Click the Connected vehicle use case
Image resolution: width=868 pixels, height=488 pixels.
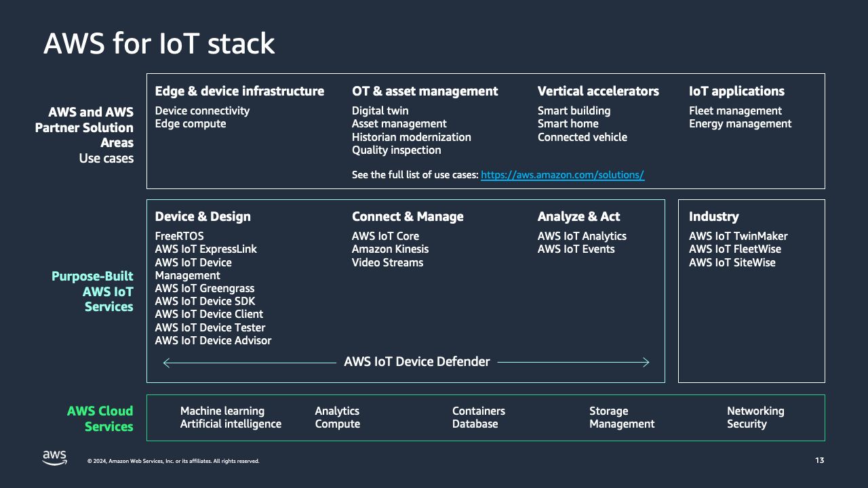583,137
